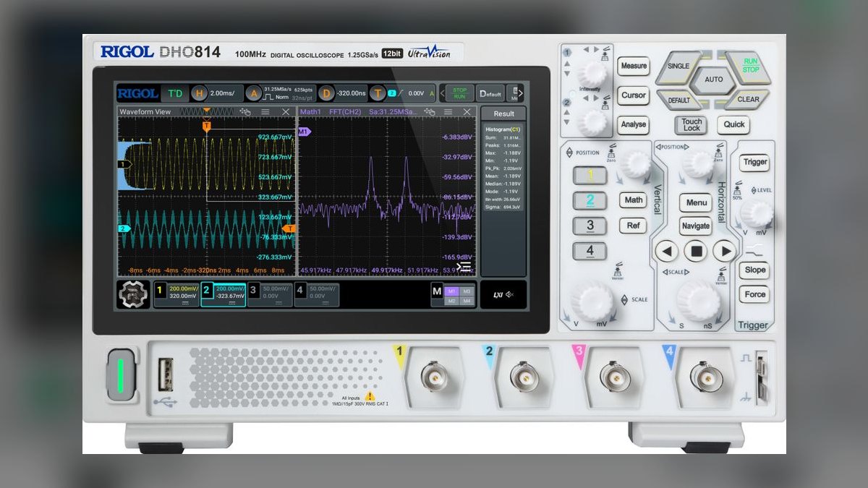Push the horizontal Menu key

tap(696, 202)
